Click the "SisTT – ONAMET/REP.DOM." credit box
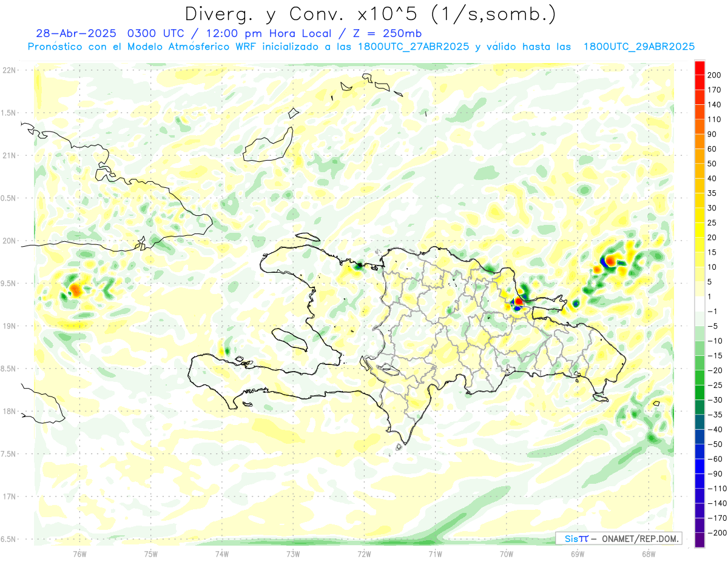 (619, 538)
